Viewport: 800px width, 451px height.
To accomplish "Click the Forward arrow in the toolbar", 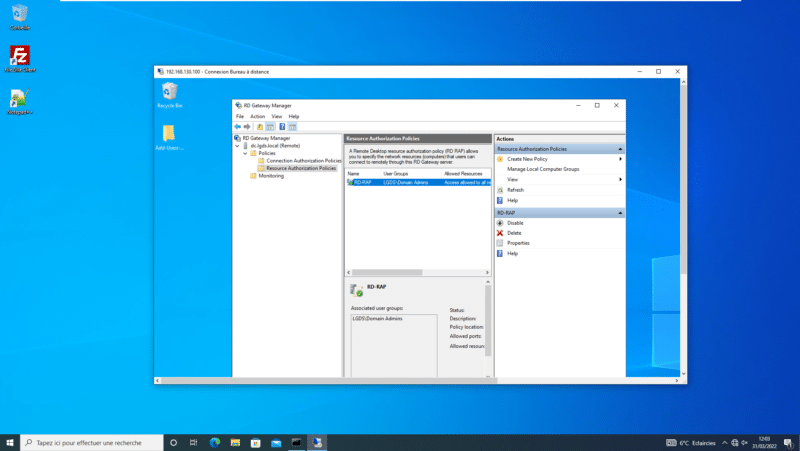I will pos(247,127).
